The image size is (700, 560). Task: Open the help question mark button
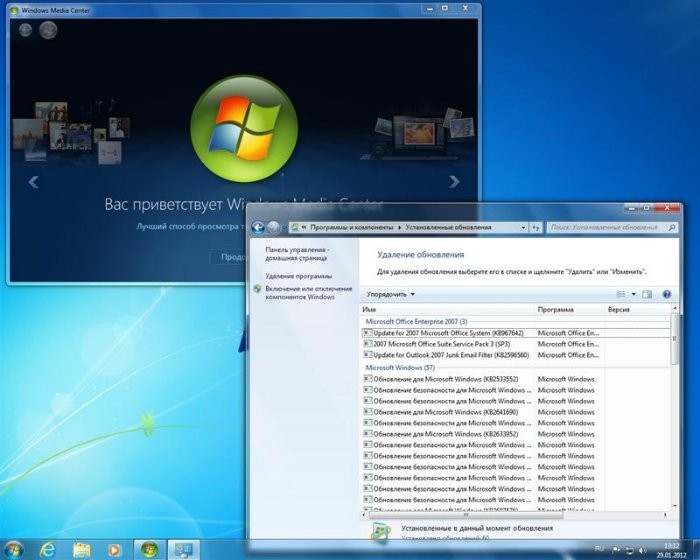[667, 294]
